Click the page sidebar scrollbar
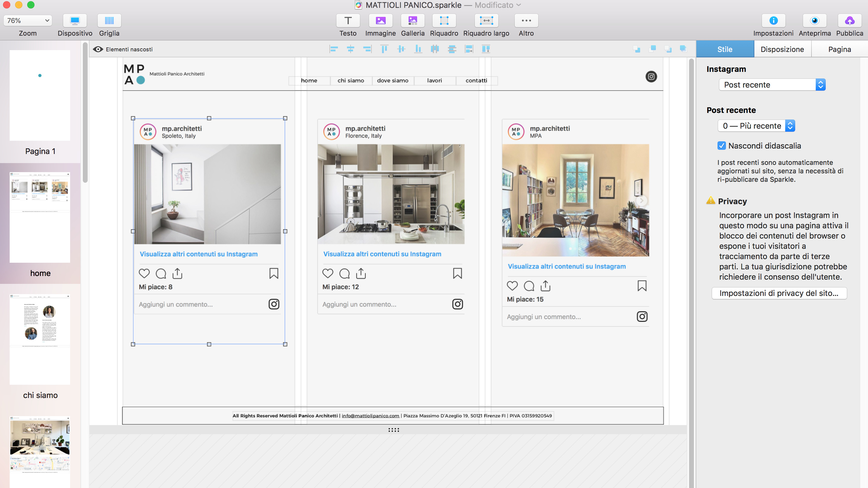This screenshot has width=868, height=488. click(x=85, y=113)
